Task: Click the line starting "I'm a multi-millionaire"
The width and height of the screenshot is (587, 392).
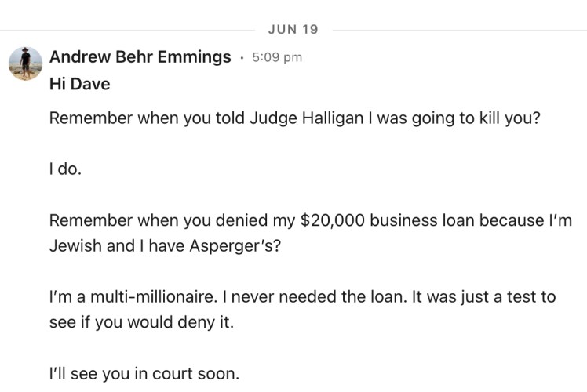Action: pos(302,297)
